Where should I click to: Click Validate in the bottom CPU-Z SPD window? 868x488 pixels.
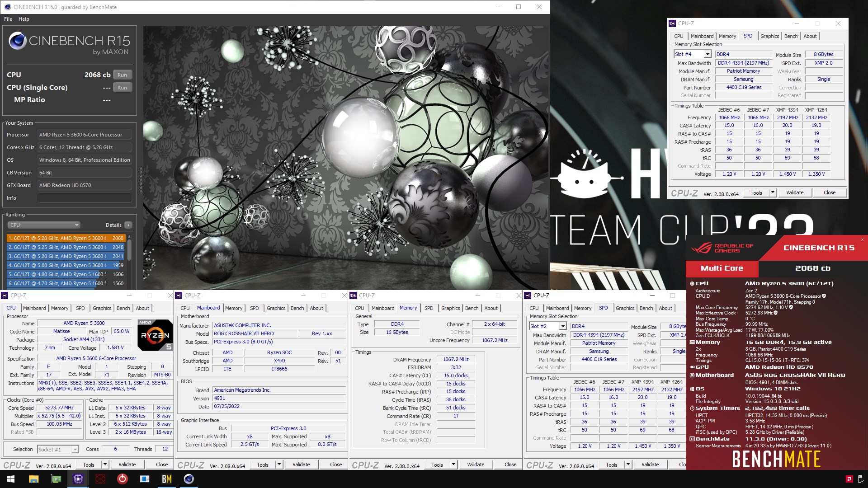650,465
